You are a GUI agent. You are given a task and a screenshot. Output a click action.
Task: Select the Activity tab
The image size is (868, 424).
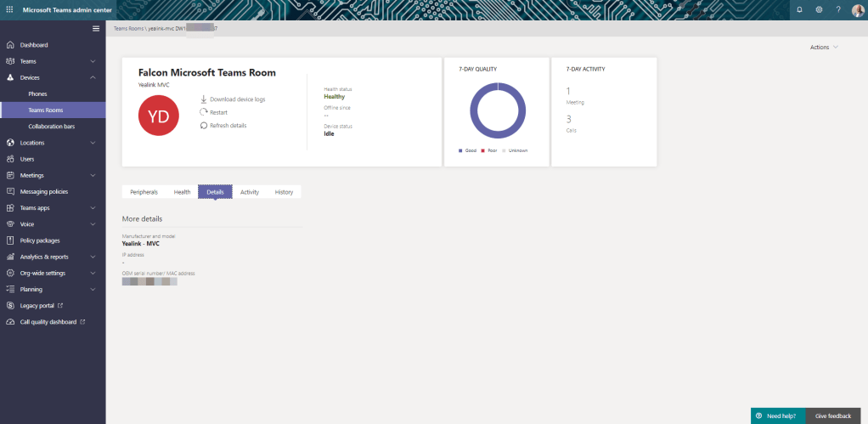[x=249, y=192]
